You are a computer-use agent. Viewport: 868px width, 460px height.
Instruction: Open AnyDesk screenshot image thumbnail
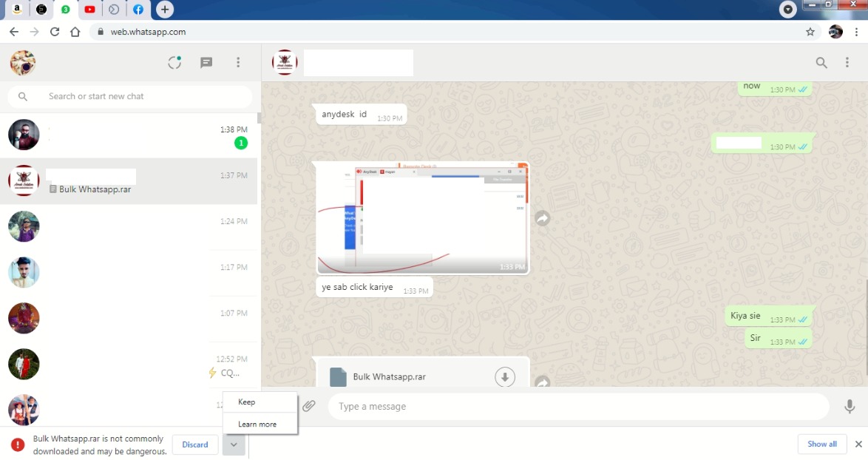click(422, 217)
